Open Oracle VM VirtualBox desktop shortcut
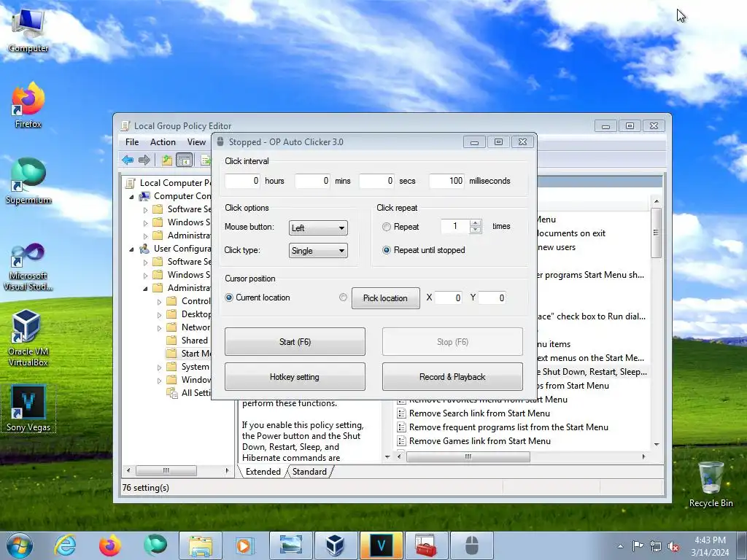The width and height of the screenshot is (747, 560). click(x=28, y=337)
